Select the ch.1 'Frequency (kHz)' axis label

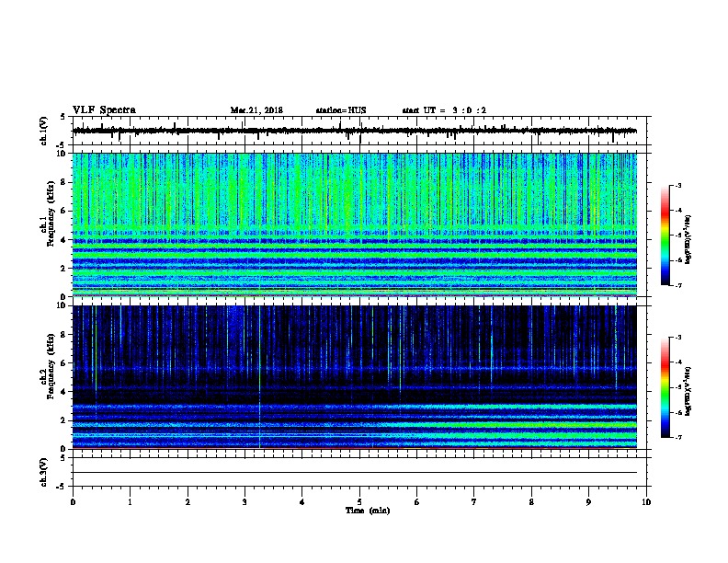pyautogui.click(x=51, y=213)
